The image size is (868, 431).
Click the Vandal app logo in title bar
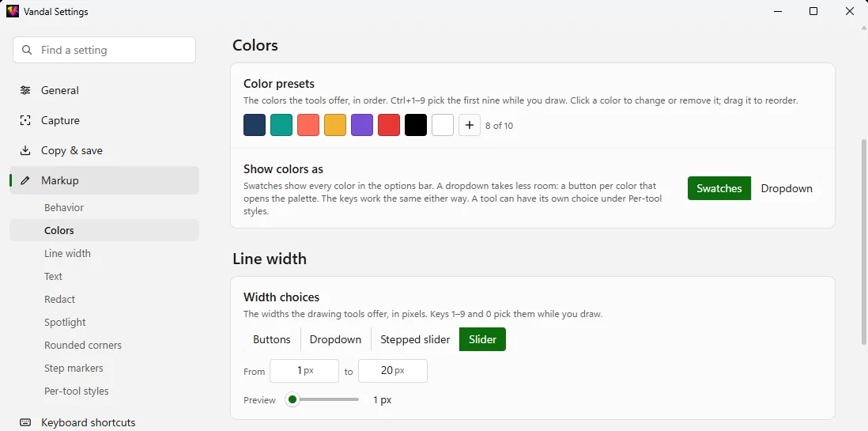12,11
